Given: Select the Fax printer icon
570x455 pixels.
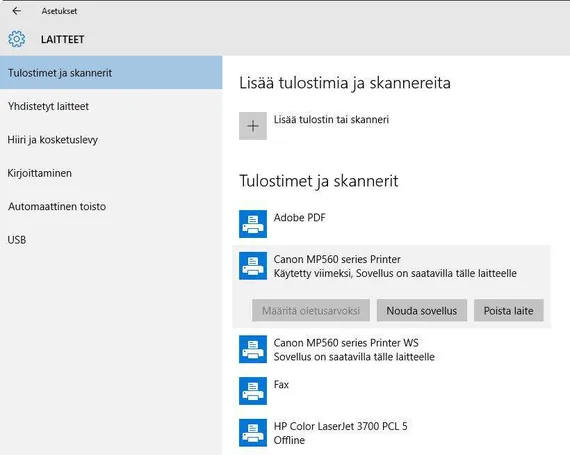Looking at the screenshot, I should pos(253,391).
